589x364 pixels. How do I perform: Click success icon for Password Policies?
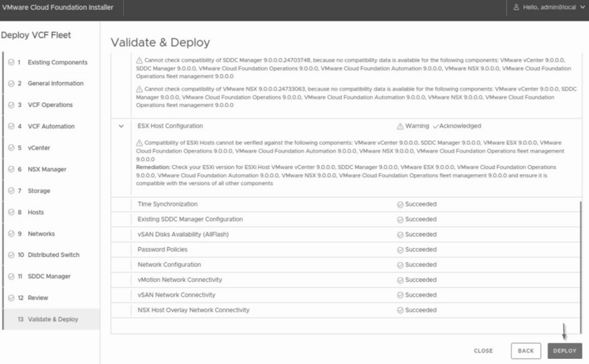pyautogui.click(x=400, y=250)
